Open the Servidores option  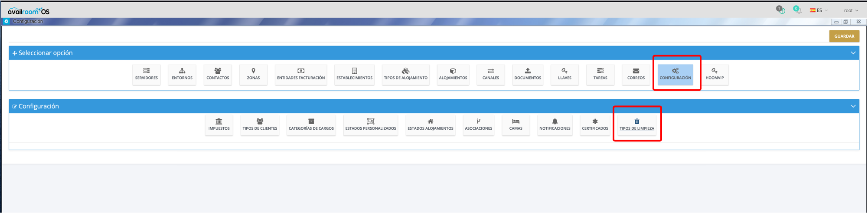[x=146, y=74]
